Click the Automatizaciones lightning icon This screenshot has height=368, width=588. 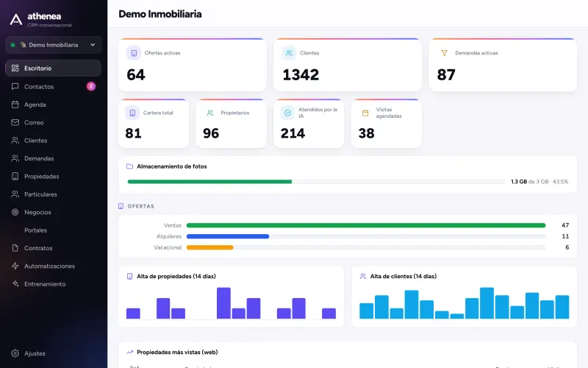[x=15, y=266]
